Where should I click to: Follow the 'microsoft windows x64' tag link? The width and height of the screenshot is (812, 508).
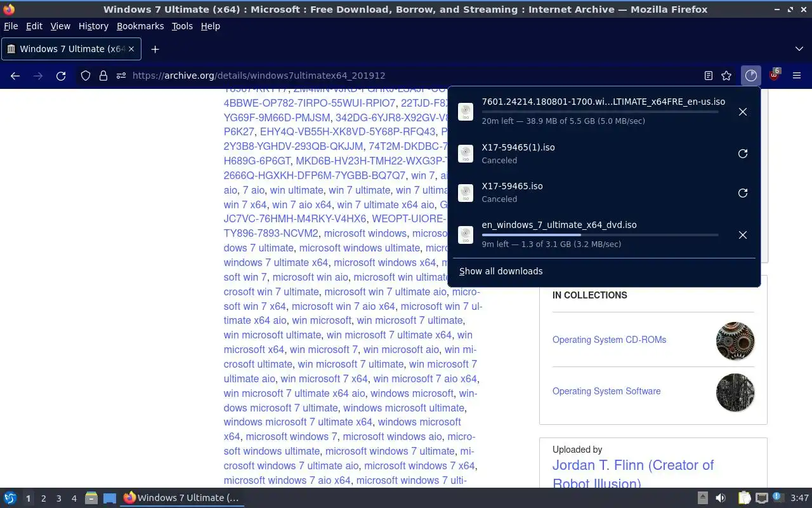pyautogui.click(x=385, y=262)
